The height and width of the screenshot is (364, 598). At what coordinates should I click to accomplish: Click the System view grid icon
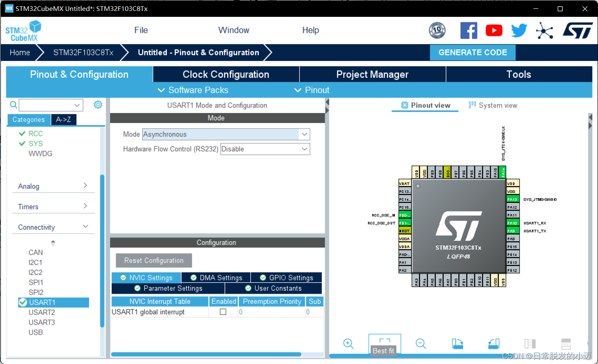(472, 105)
